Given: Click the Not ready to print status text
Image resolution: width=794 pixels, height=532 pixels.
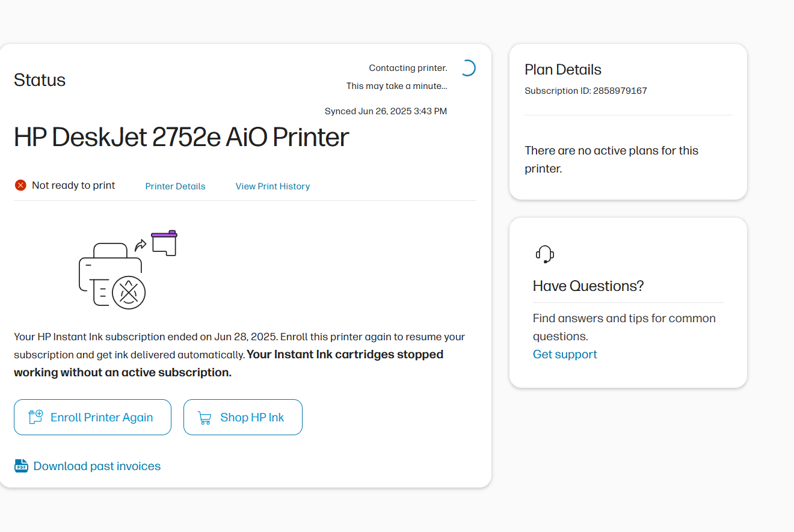Looking at the screenshot, I should [x=73, y=185].
